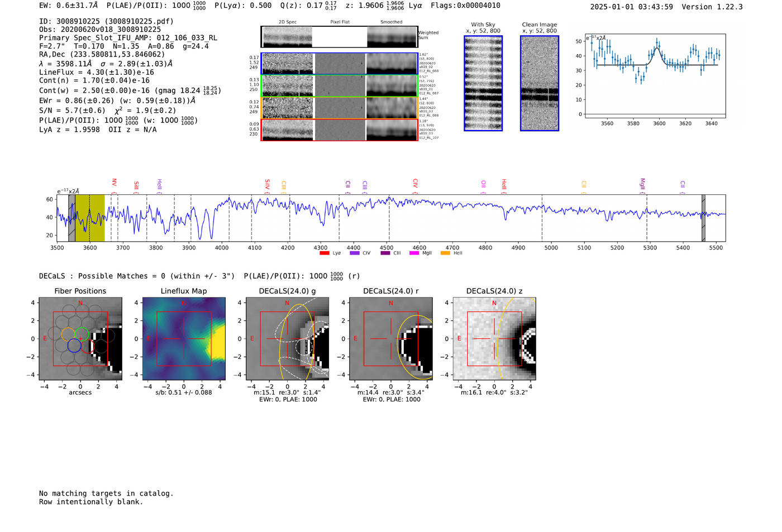Screen dimensions: 782x532
Task: Click the green-bordered 2D spectrum row
Action: [340, 86]
